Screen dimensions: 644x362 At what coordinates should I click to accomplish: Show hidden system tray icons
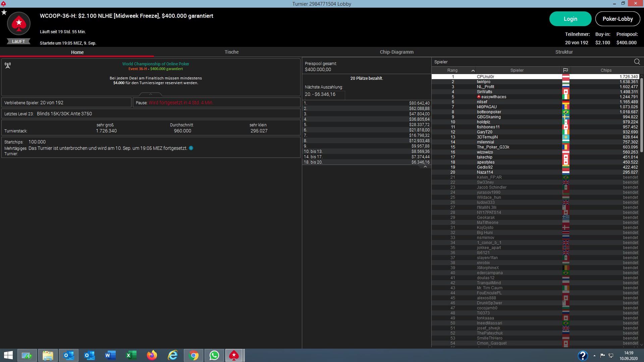(594, 356)
